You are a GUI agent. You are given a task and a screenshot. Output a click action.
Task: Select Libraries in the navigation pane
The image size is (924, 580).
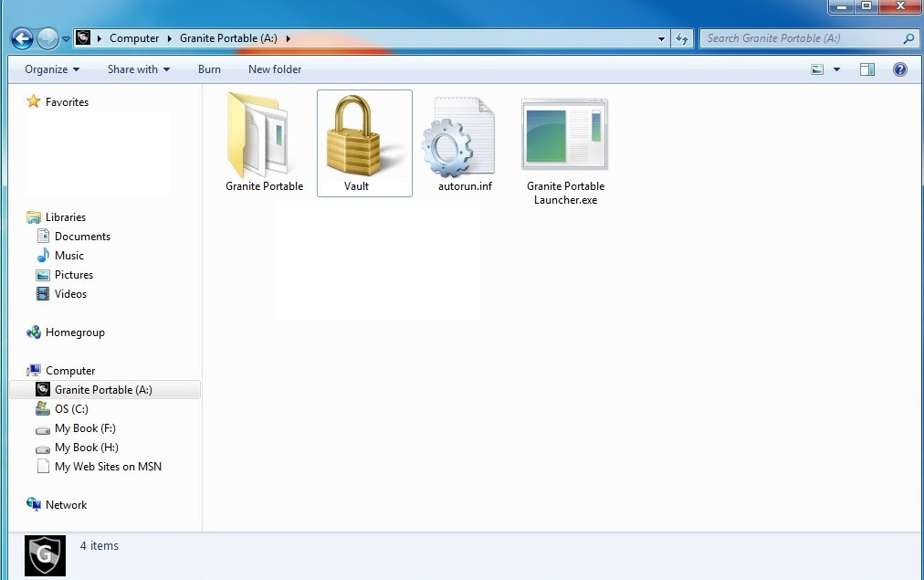click(x=66, y=216)
